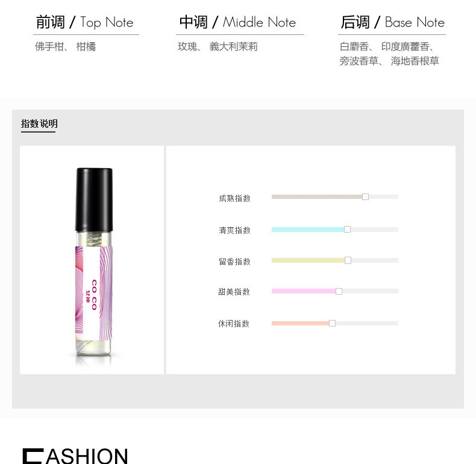Click the 甜美指数 slider handle
The image size is (476, 464).
tap(339, 291)
